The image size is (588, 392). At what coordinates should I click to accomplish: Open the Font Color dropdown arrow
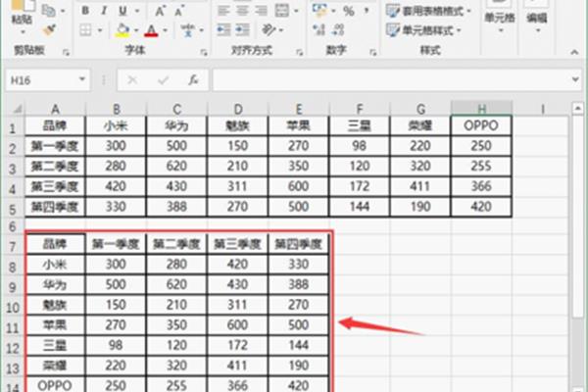tap(165, 30)
